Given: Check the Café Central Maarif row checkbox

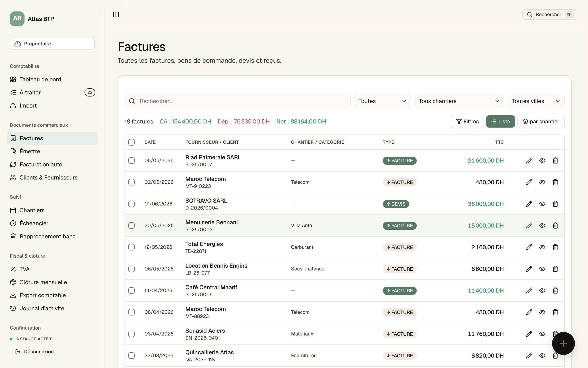Looking at the screenshot, I should 131,290.
